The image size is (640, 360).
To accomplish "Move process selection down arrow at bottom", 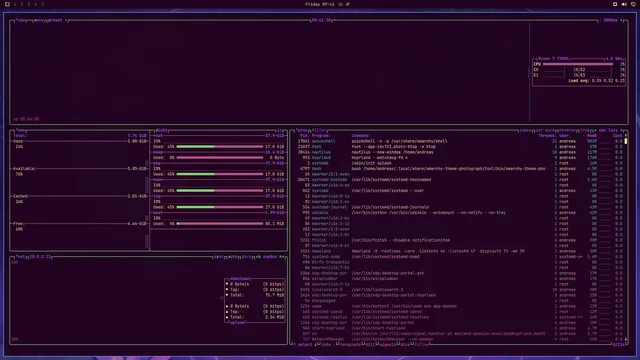I will click(x=315, y=345).
